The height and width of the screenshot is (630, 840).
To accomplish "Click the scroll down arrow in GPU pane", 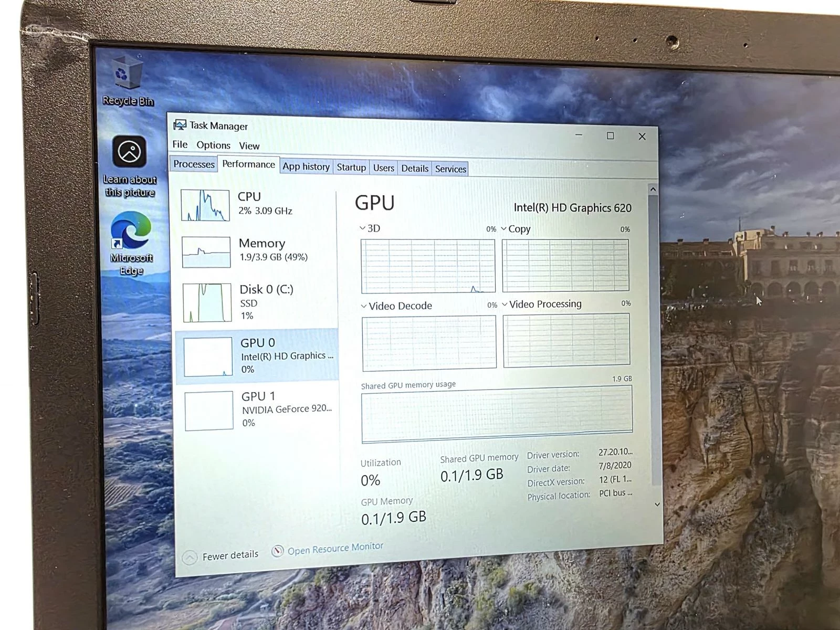I will [657, 504].
